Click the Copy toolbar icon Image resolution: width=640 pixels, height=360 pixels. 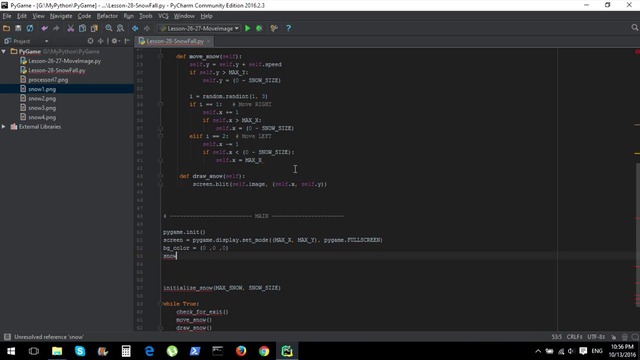click(82, 28)
